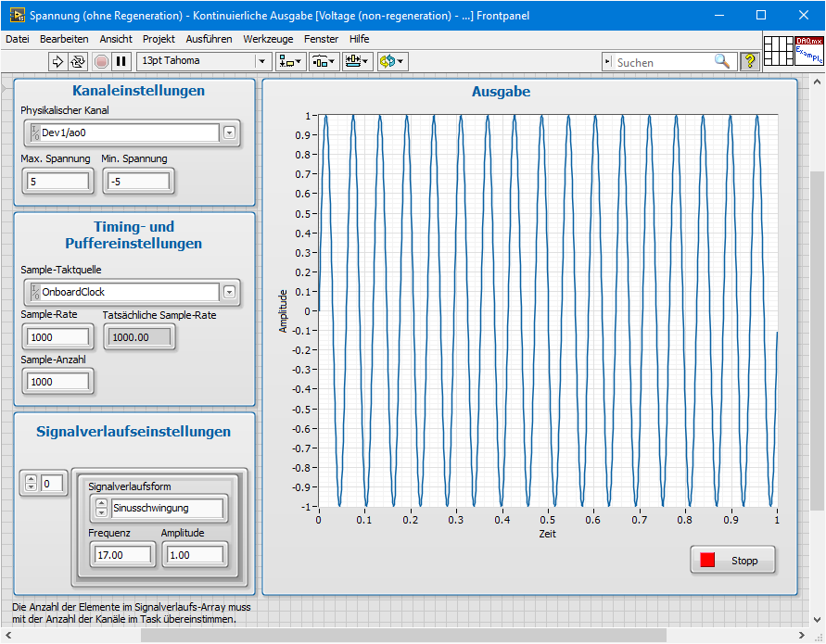Open the Align Objects tool

[289, 61]
